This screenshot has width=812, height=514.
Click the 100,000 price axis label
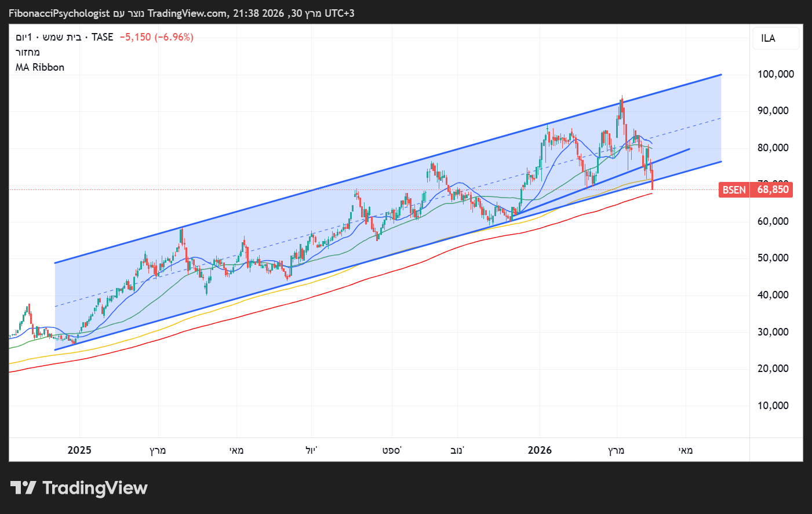click(x=775, y=74)
